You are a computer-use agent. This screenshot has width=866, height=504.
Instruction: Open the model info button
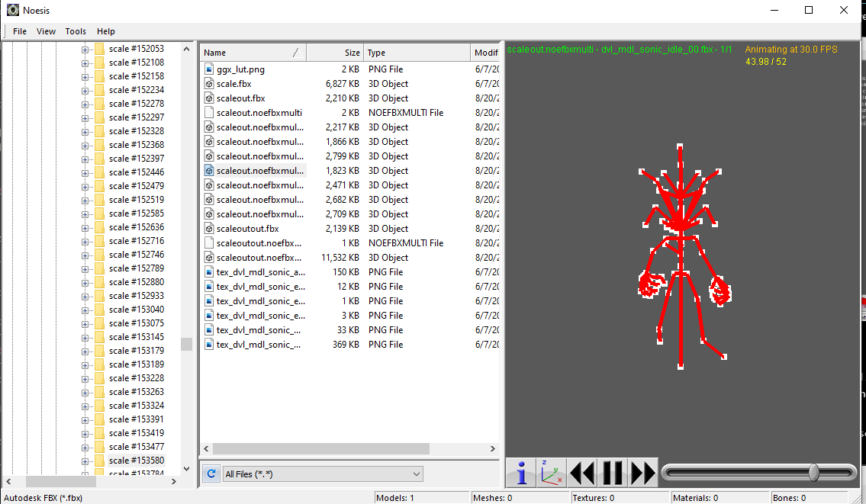[521, 473]
